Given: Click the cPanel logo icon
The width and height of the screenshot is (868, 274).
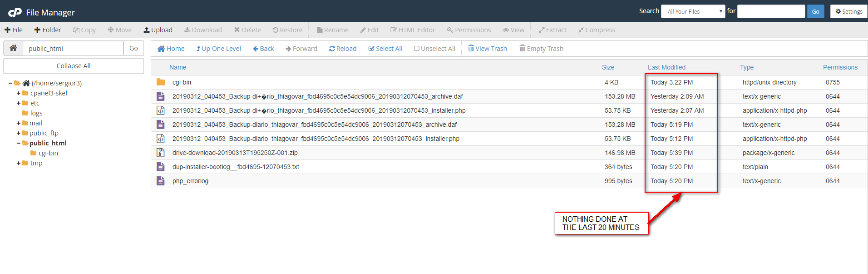Looking at the screenshot, I should pyautogui.click(x=15, y=12).
